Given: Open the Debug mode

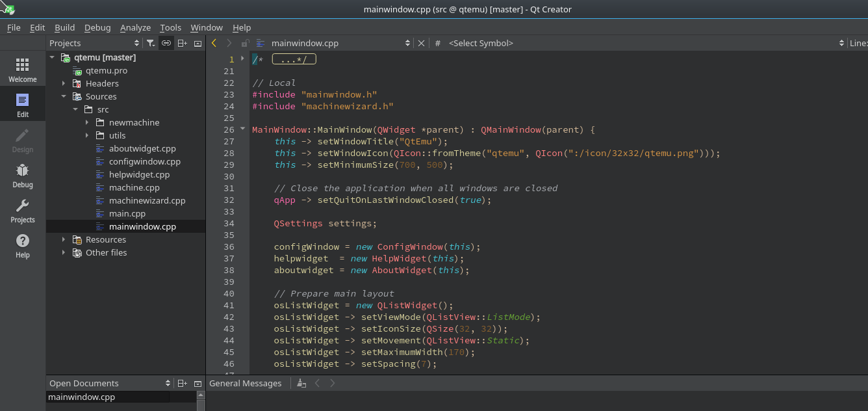Looking at the screenshot, I should click(23, 174).
